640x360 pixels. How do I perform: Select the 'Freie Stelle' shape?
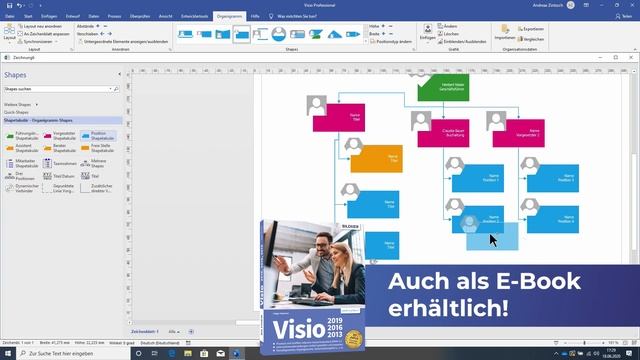(97, 148)
